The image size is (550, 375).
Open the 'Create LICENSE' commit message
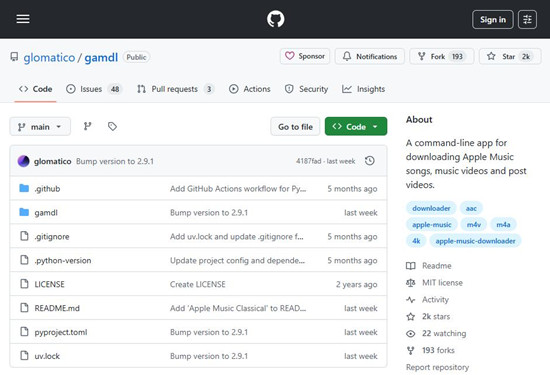pos(198,284)
